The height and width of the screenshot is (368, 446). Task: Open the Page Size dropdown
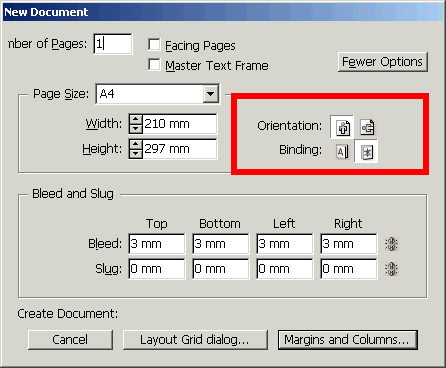[x=211, y=94]
